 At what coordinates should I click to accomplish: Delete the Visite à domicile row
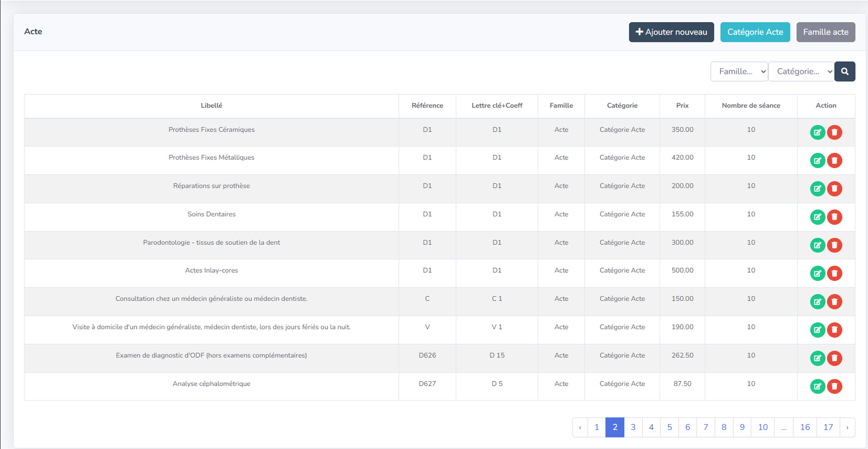pyautogui.click(x=834, y=330)
